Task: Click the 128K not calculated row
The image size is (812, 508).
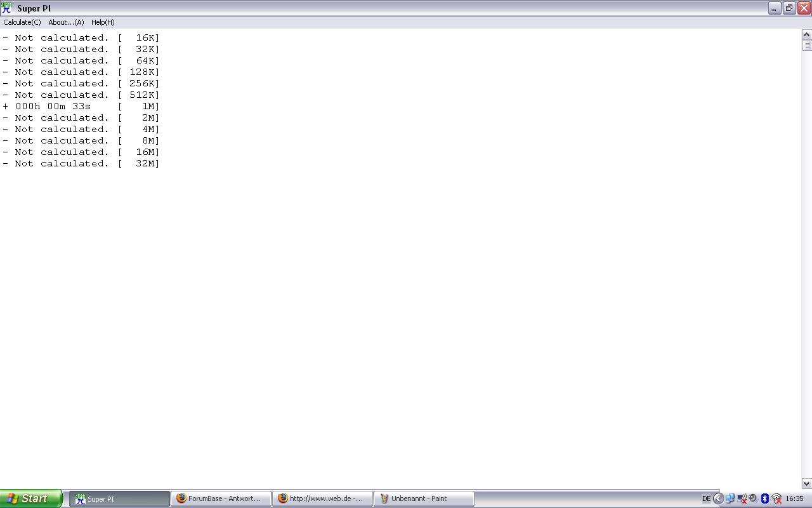Action: (81, 72)
